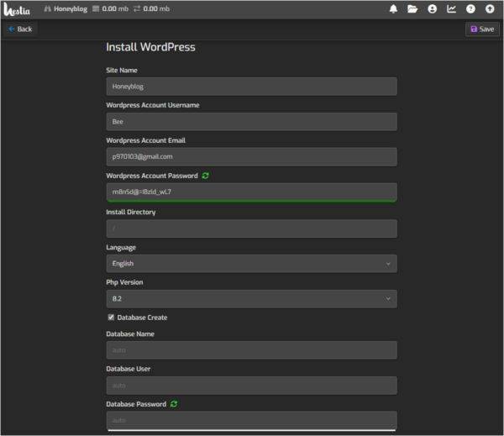This screenshot has width=504, height=436.
Task: Click the Save button
Action: point(482,29)
